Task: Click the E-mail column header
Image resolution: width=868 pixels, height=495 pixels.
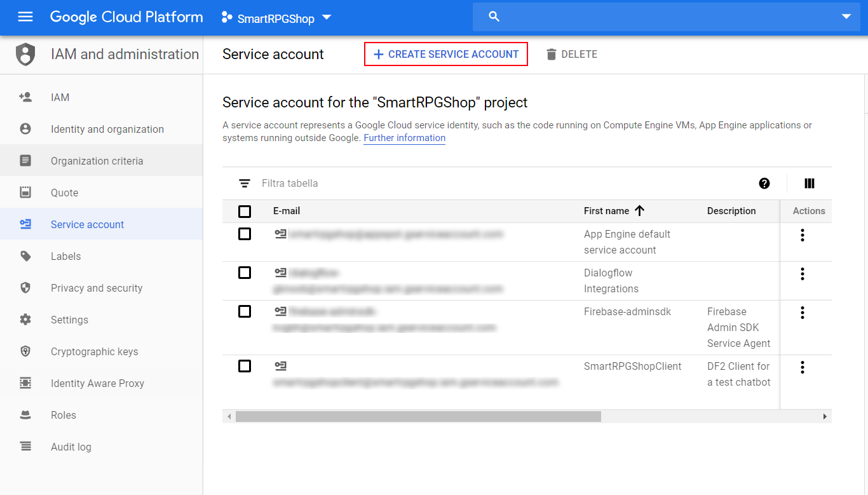Action: click(287, 211)
